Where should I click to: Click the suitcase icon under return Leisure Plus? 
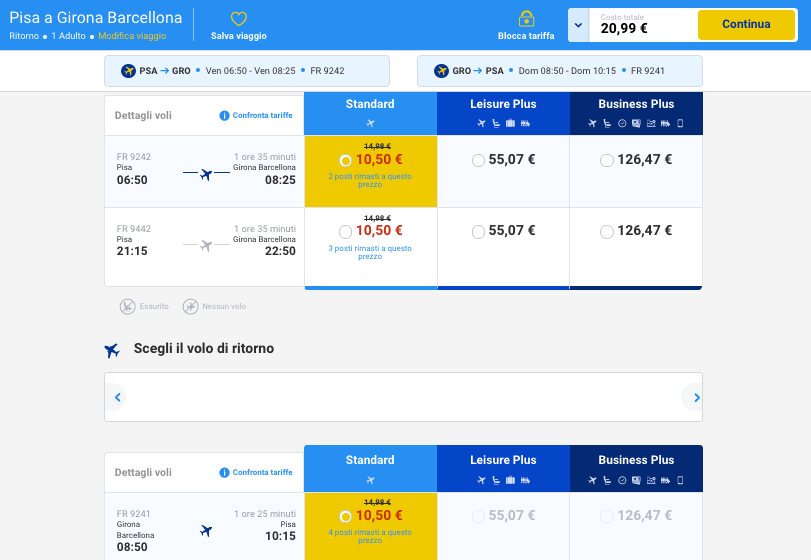click(x=510, y=480)
